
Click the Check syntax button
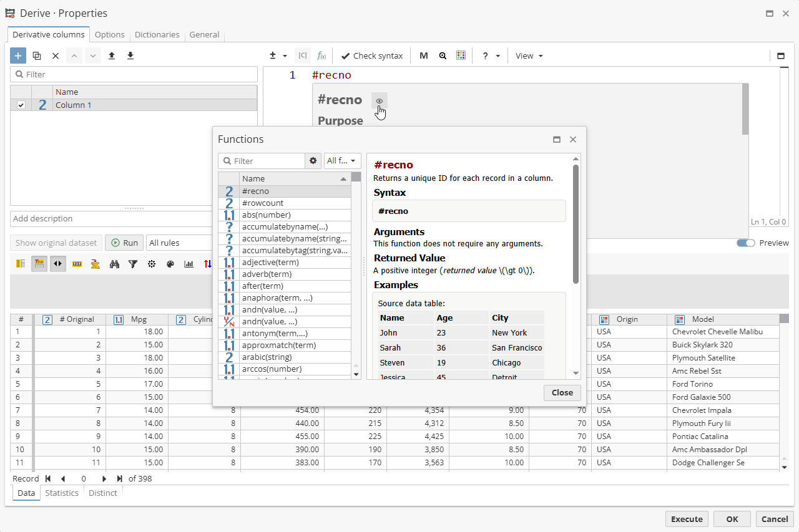[x=371, y=56]
